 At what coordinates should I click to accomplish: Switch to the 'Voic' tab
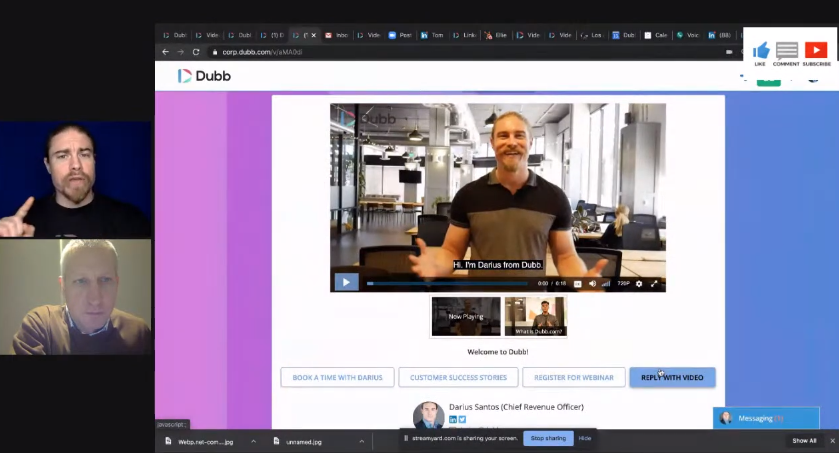tap(688, 35)
